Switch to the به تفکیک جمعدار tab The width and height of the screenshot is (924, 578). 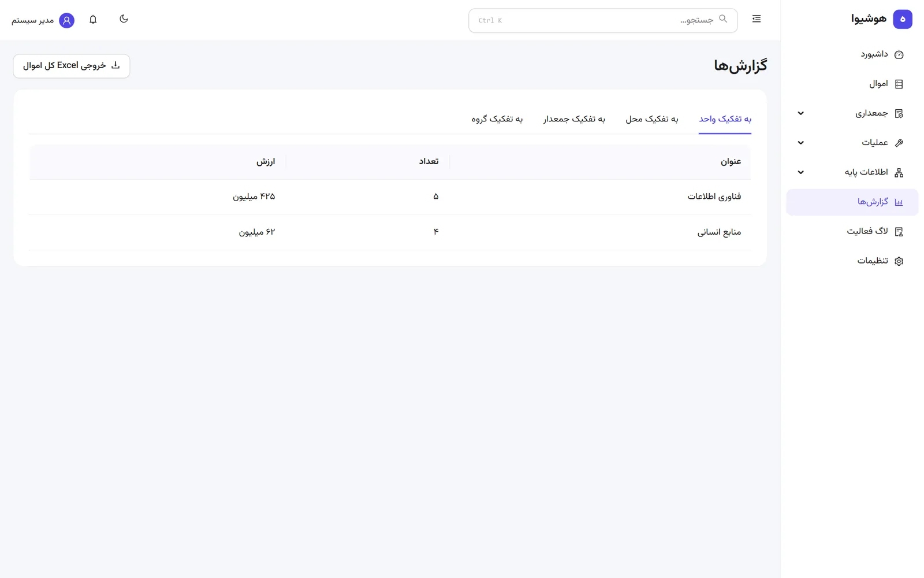[574, 119]
